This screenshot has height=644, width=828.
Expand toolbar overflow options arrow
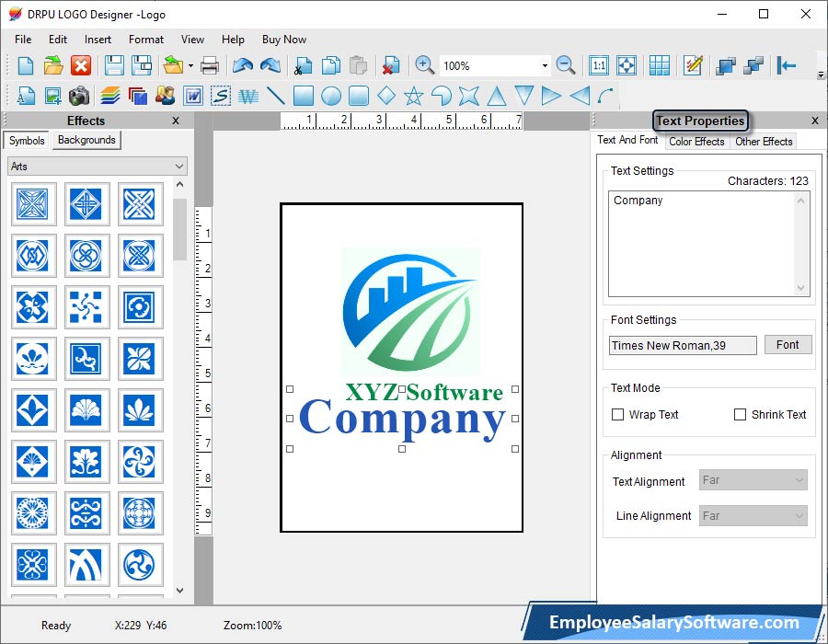point(821,75)
